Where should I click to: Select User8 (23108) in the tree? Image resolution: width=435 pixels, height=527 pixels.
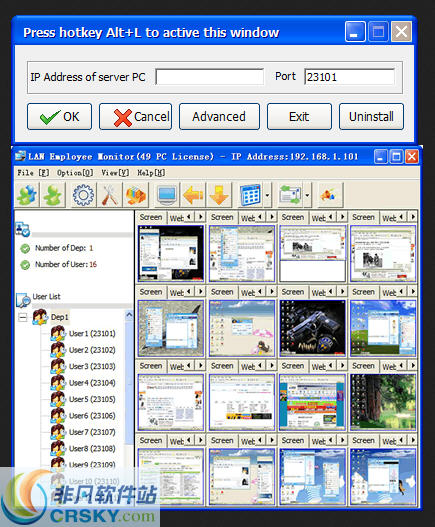point(92,448)
